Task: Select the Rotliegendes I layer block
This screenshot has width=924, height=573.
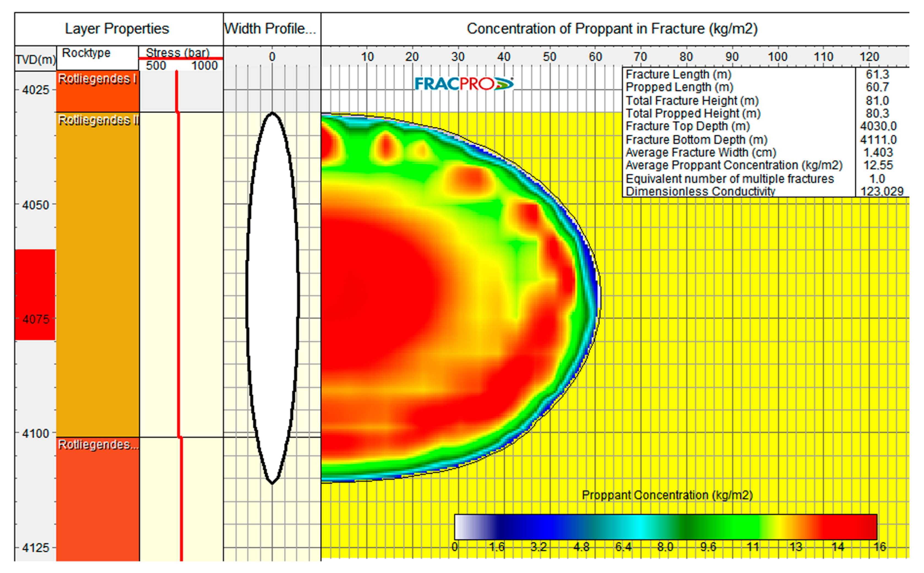Action: coord(98,91)
